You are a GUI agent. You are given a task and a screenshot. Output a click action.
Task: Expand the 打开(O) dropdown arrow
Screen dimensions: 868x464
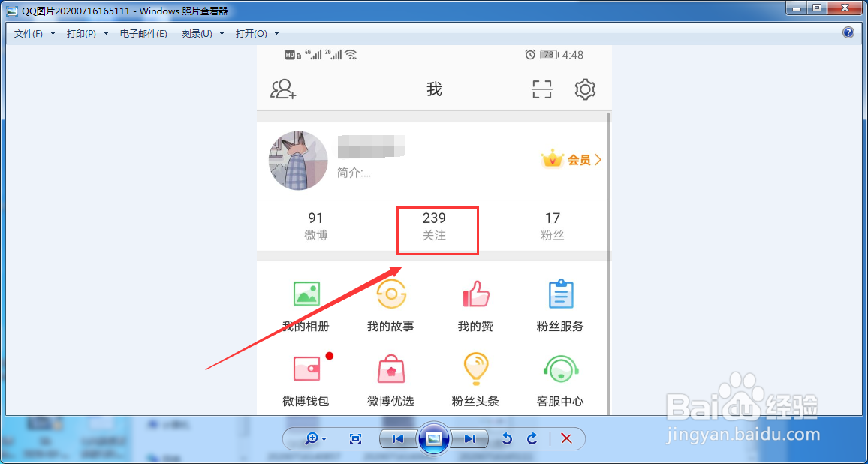click(x=277, y=34)
